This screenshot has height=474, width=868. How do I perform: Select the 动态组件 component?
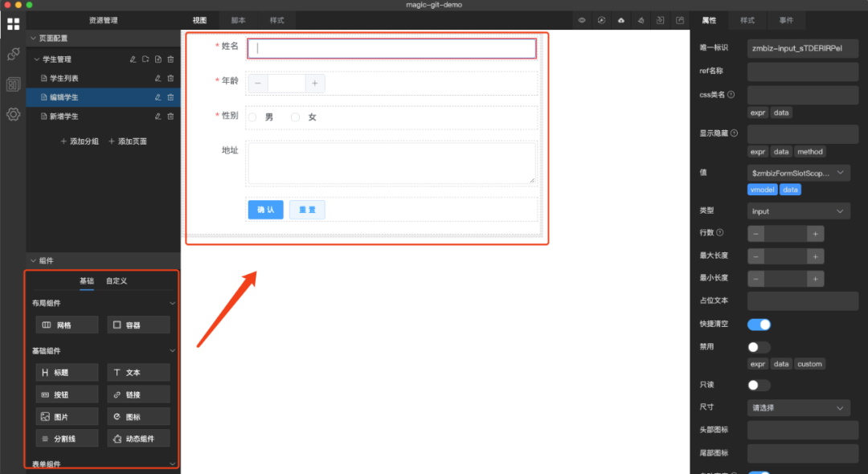pos(138,439)
